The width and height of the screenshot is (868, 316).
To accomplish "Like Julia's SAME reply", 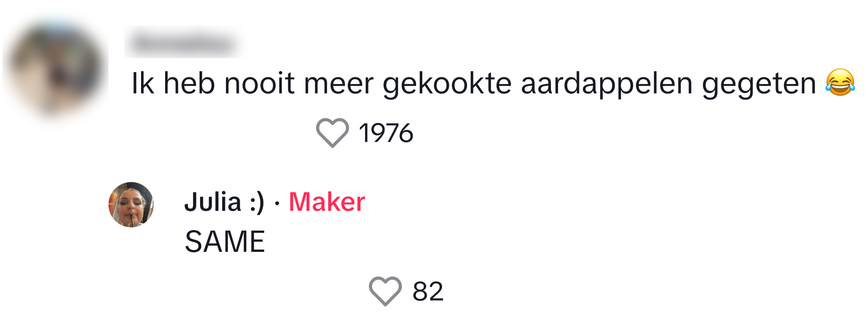I will click(385, 291).
